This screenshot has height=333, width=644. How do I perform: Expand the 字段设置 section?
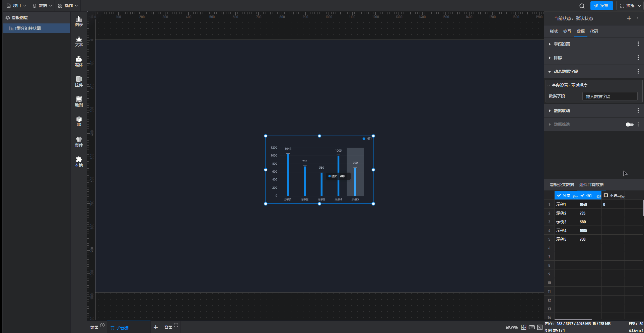(x=562, y=44)
